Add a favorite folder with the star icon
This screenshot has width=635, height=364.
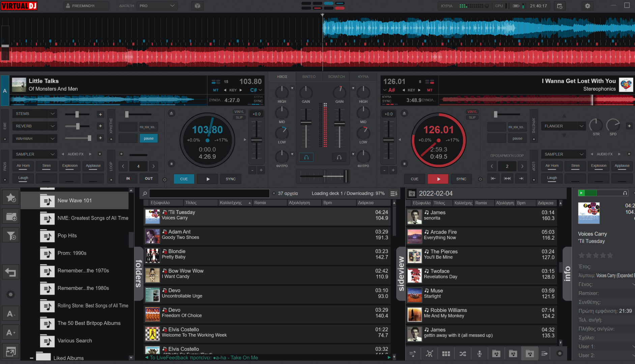[x=11, y=198]
